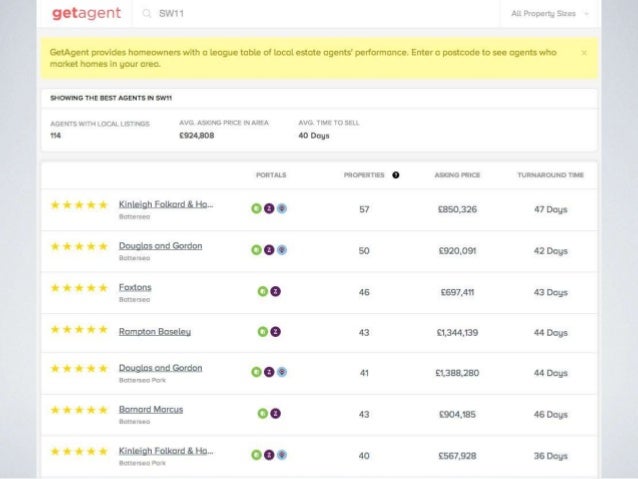The width and height of the screenshot is (638, 479).
Task: Open Rampton Baseley agent page
Action: (x=154, y=331)
